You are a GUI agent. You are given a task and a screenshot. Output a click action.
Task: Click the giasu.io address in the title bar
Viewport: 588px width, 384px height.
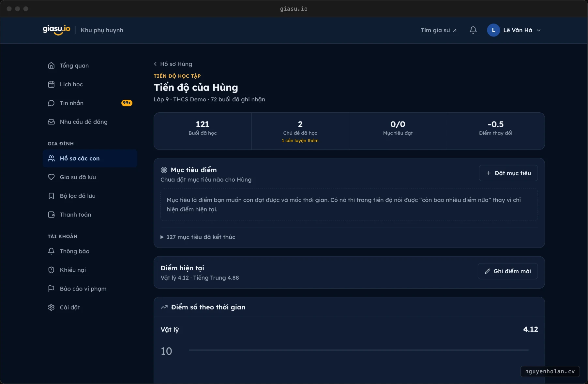point(294,9)
